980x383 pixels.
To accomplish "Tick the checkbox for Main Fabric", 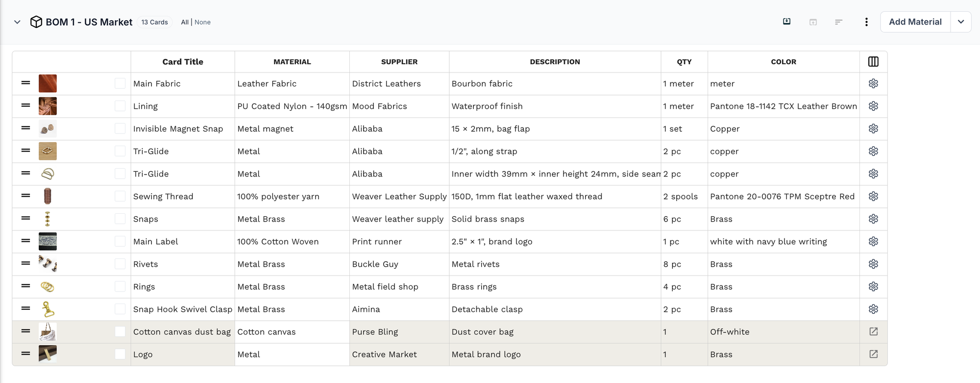I will (x=120, y=83).
